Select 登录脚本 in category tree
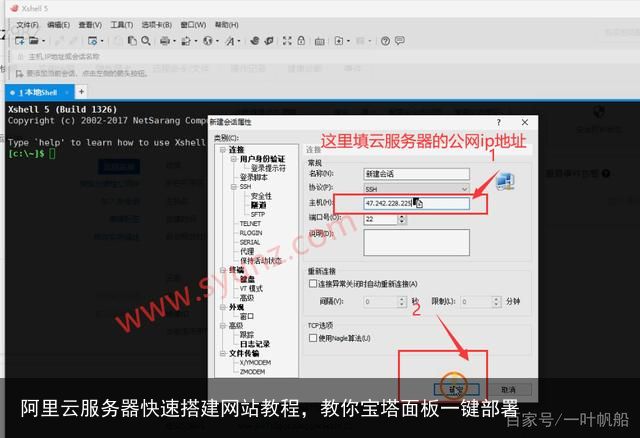The image size is (640, 438). (x=253, y=178)
